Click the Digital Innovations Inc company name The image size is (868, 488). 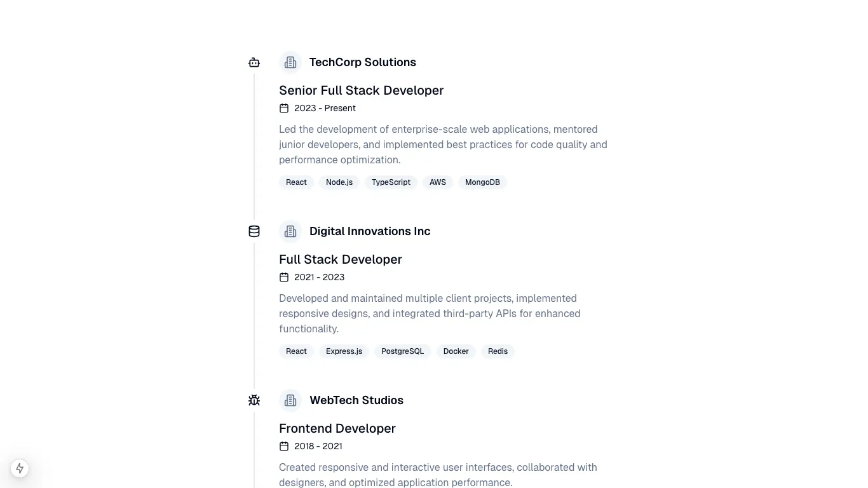[x=370, y=231]
